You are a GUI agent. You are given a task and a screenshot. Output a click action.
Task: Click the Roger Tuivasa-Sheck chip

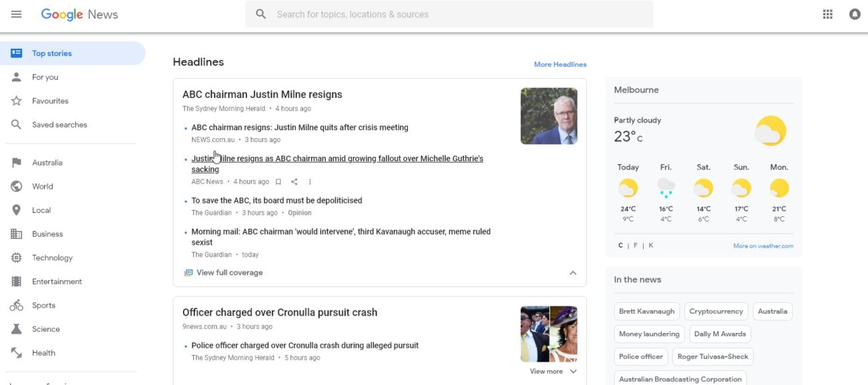[x=712, y=357]
